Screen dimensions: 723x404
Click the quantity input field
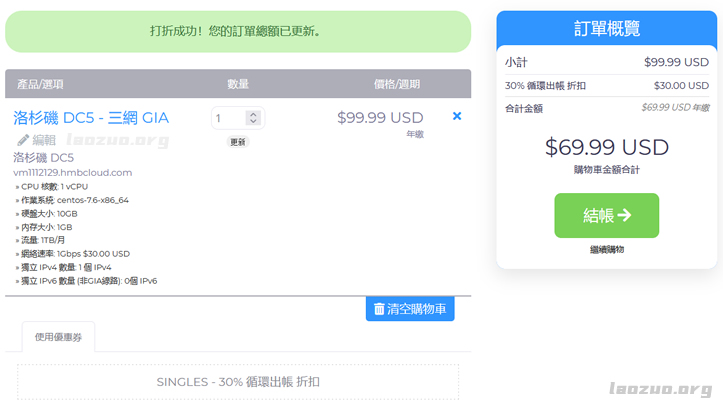coord(230,118)
